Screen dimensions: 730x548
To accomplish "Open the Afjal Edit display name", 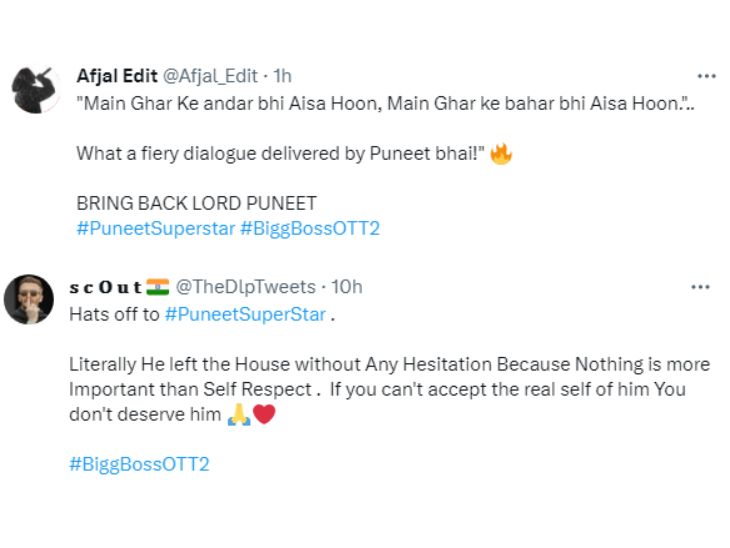I will click(116, 77).
